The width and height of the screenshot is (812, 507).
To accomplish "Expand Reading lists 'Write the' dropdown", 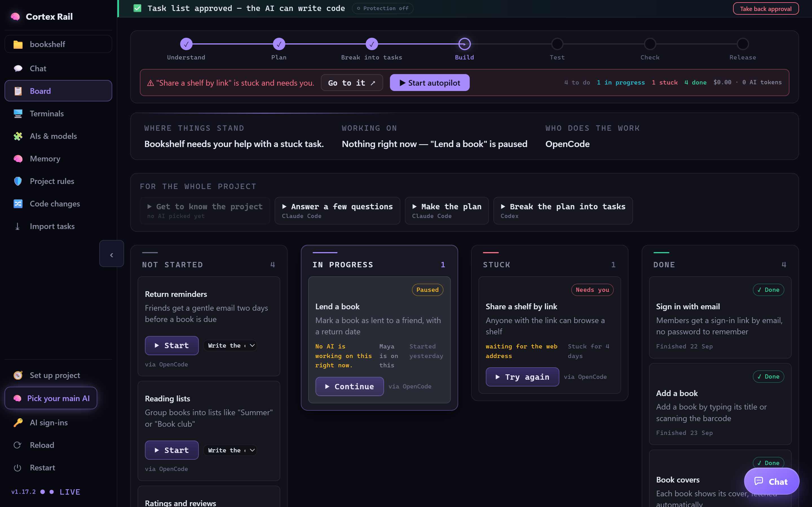I will tap(230, 450).
